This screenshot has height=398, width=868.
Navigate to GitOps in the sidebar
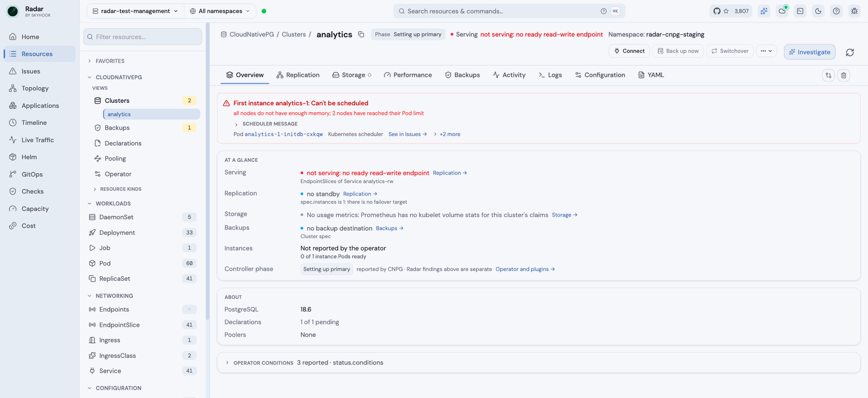pos(40,174)
